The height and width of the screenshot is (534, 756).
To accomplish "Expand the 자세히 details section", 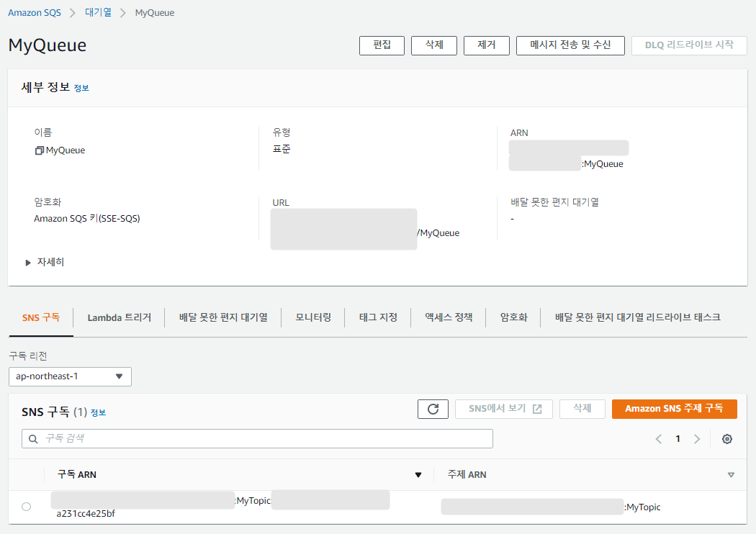I will 45,262.
